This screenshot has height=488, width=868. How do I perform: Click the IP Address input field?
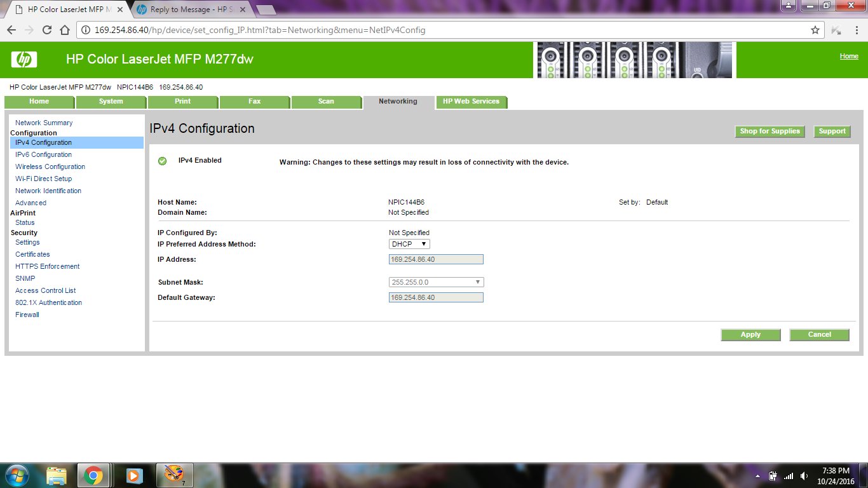[436, 259]
